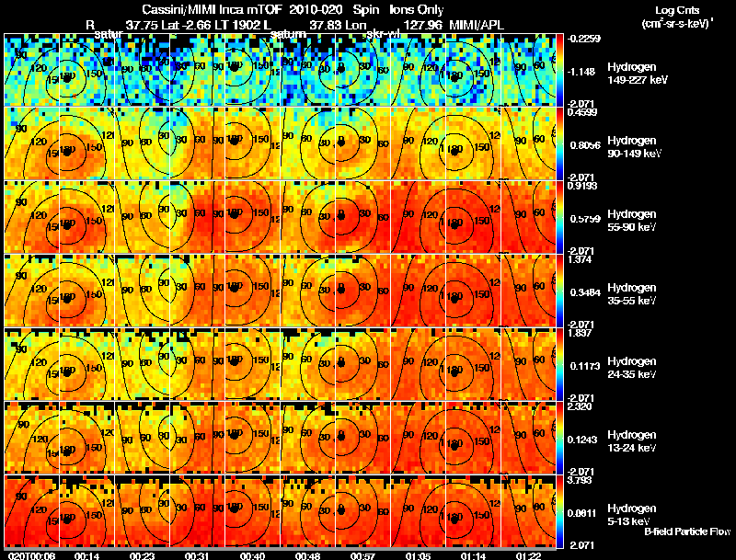Click the '0.9193' color scale value
This screenshot has height=560, width=736.
(582, 186)
